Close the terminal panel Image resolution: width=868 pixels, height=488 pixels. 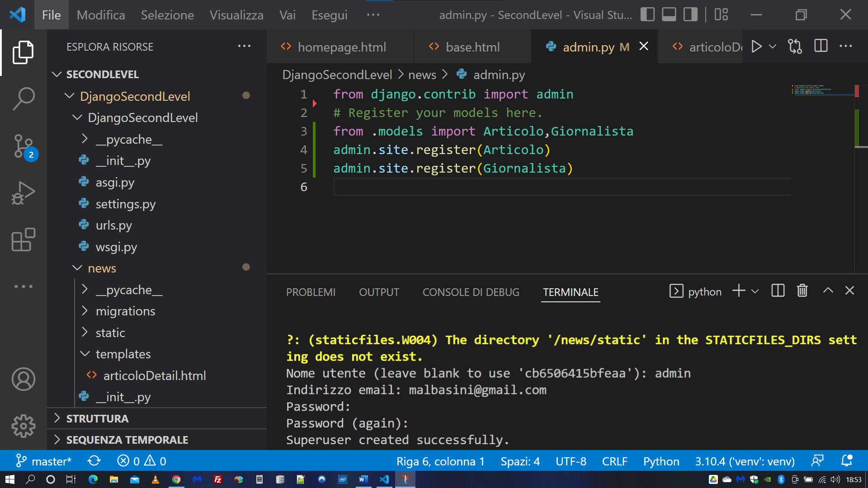849,291
